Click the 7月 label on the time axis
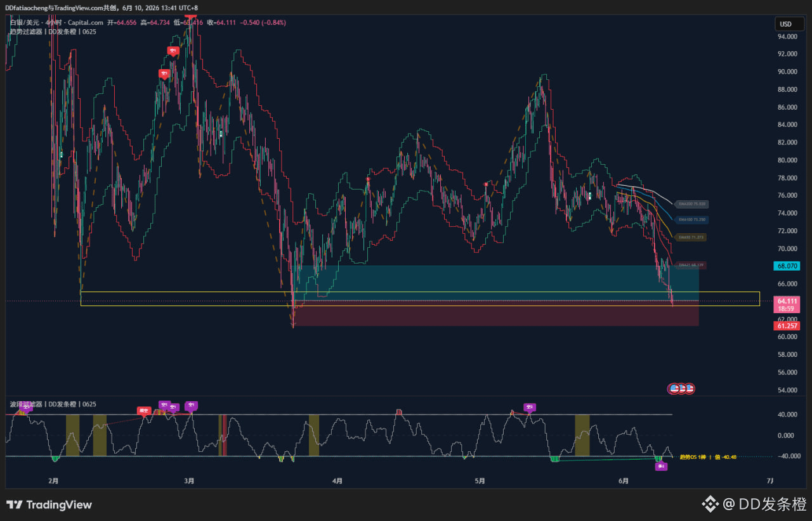Viewport: 812px width, 521px height. click(x=770, y=481)
